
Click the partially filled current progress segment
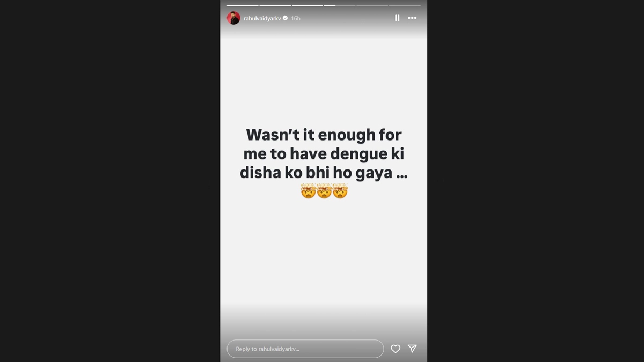pyautogui.click(x=340, y=5)
